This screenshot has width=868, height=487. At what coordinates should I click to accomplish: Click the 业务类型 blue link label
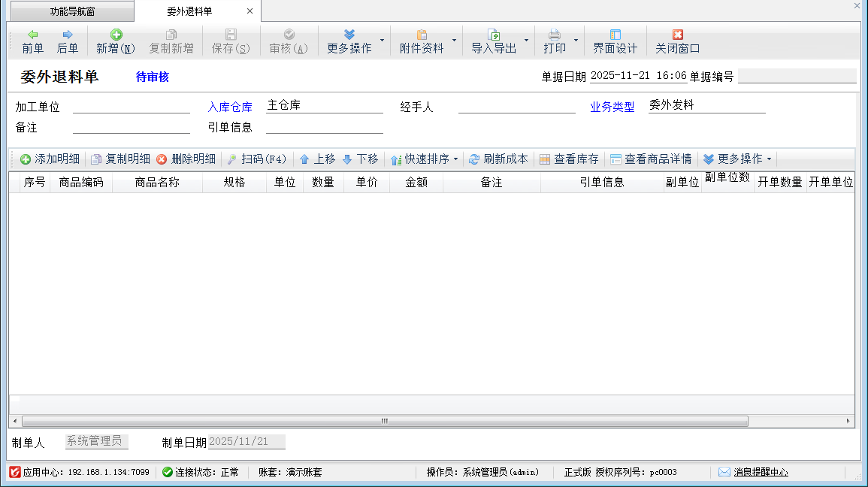[612, 107]
